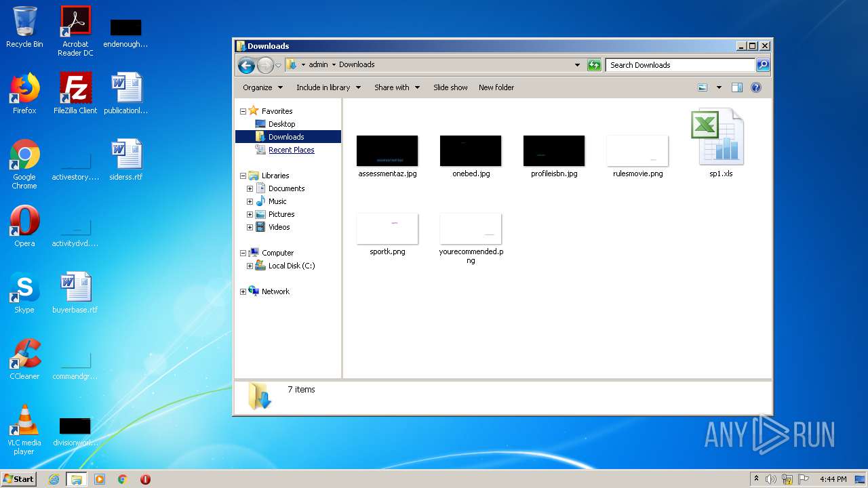The image size is (868, 488).
Task: Open Action Center flag tray icon
Action: coord(803,479)
